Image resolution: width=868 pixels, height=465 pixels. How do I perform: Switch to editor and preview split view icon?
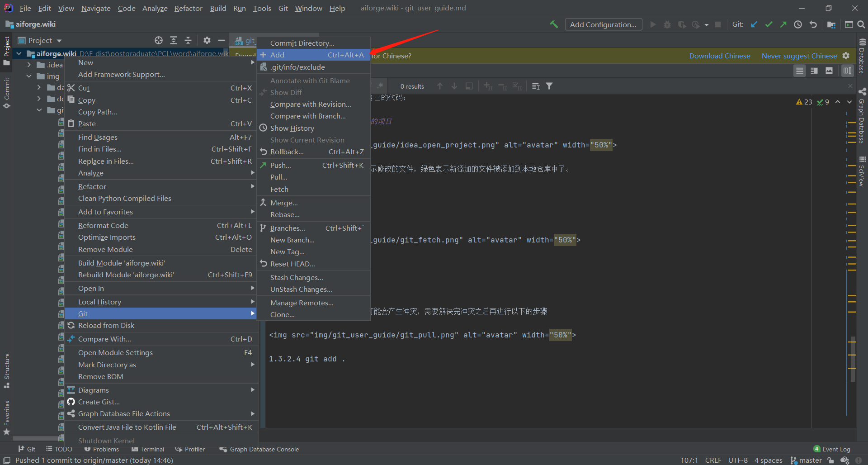coord(814,71)
